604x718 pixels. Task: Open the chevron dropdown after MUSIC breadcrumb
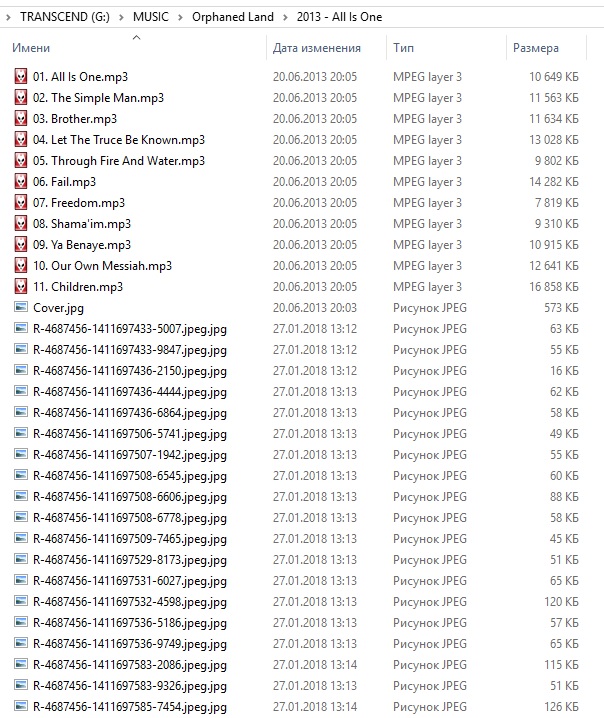coord(180,18)
